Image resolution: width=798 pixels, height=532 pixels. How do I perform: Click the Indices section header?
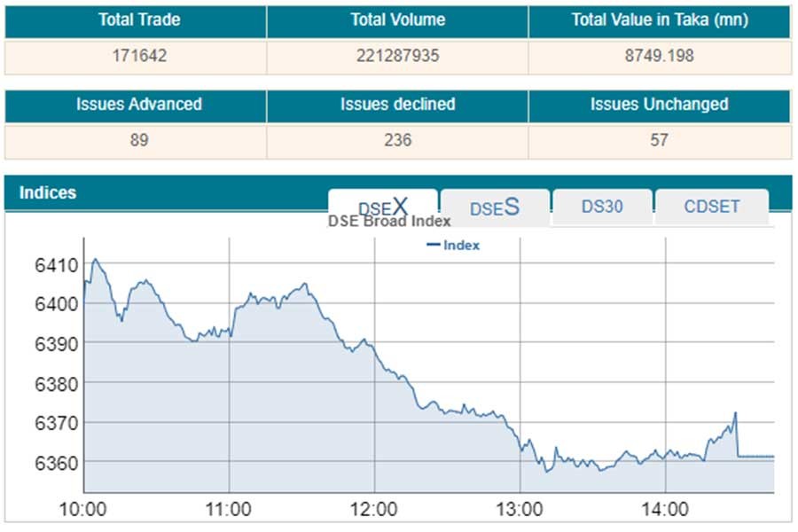click(x=49, y=192)
